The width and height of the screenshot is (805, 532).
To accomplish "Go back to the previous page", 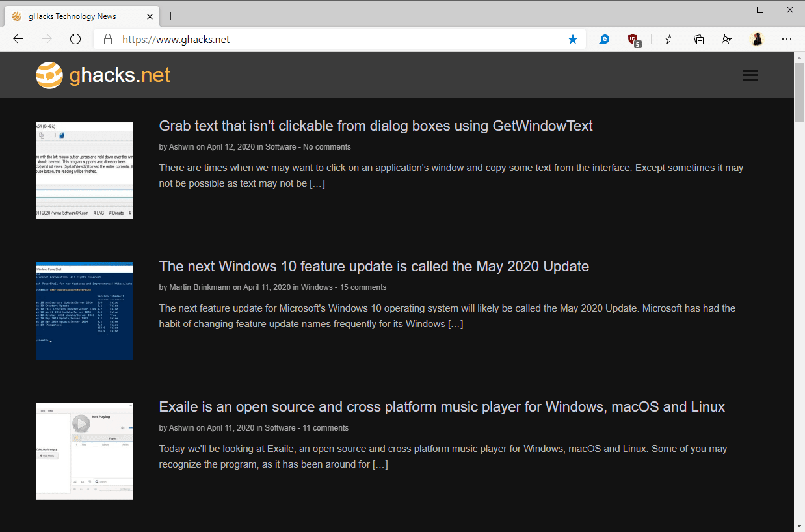I will 18,39.
